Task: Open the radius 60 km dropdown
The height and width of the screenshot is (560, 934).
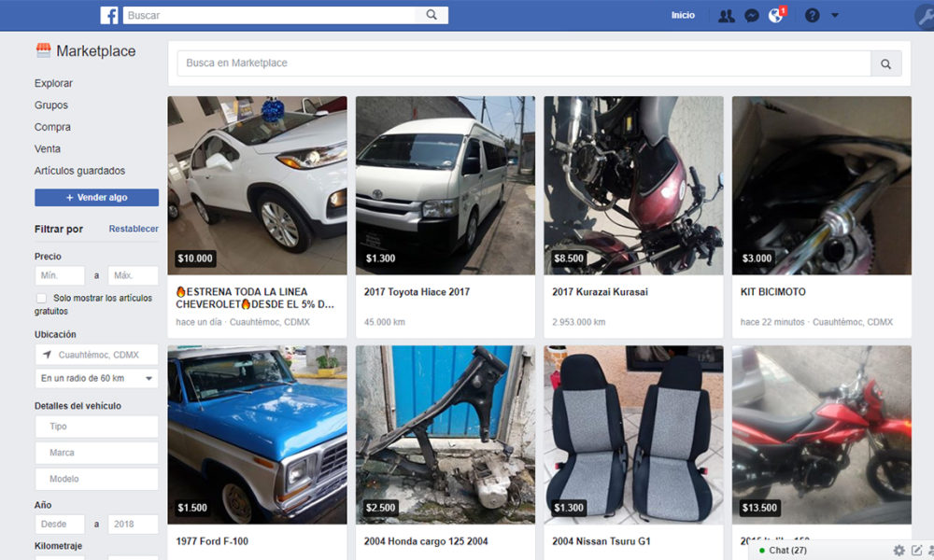Action: (96, 379)
